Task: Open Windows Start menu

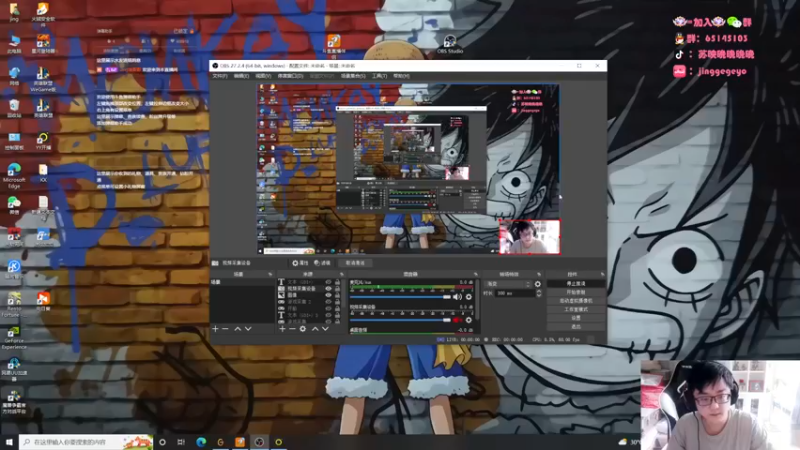Action: click(9, 442)
